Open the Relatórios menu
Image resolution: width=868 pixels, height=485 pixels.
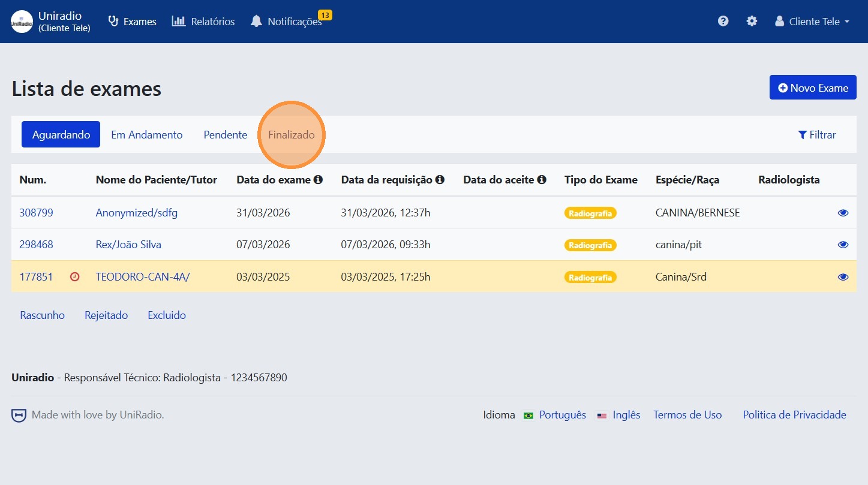[x=203, y=22]
